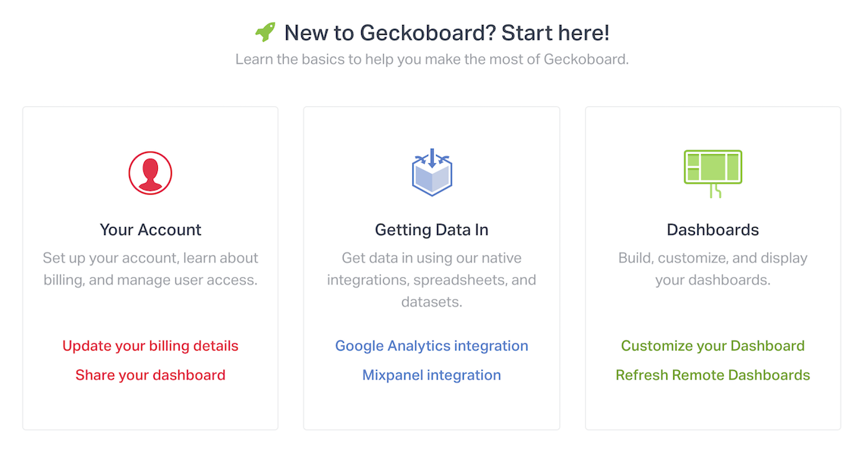The image size is (868, 456).
Task: Select the Dashboards card title
Action: tap(713, 230)
